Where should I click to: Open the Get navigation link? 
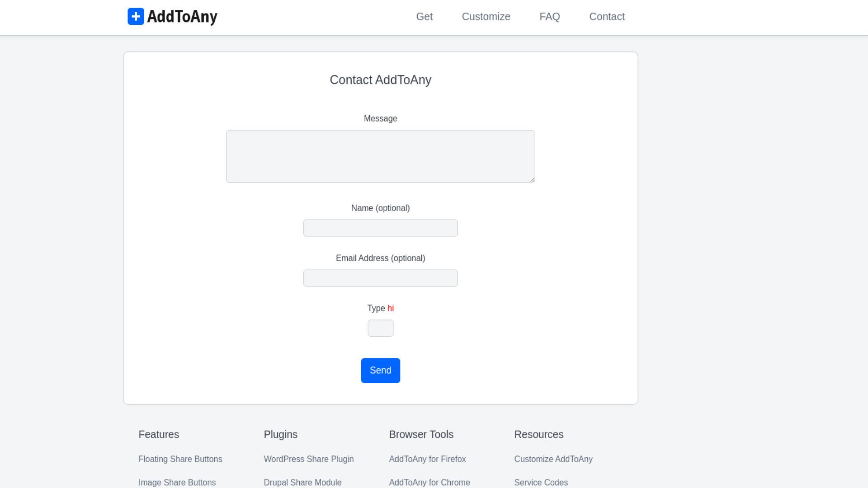(424, 17)
